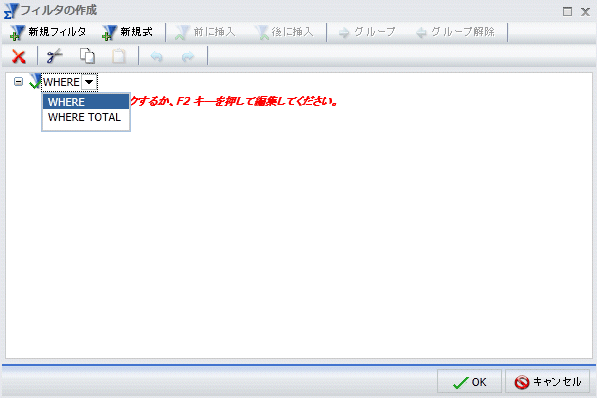Image resolution: width=597 pixels, height=398 pixels.
Task: Click the キャンセル button
Action: [x=548, y=382]
